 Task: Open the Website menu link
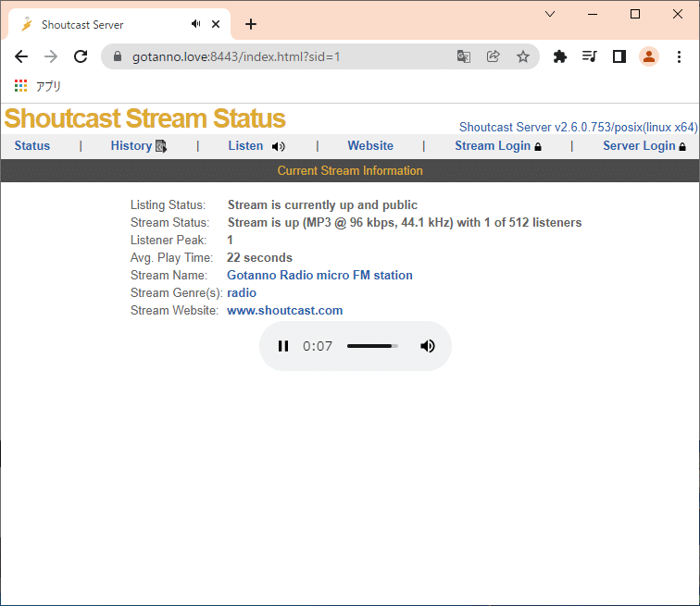tap(370, 145)
